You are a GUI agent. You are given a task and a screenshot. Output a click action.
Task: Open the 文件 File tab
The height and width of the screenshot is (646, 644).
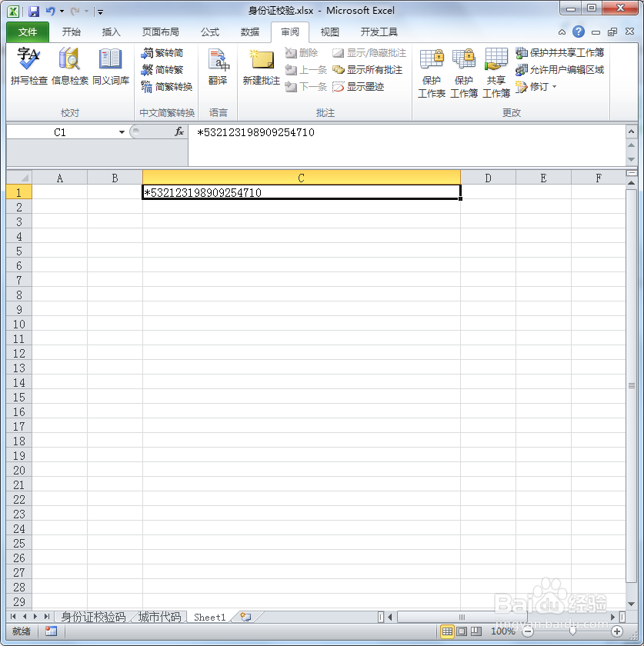tap(28, 32)
